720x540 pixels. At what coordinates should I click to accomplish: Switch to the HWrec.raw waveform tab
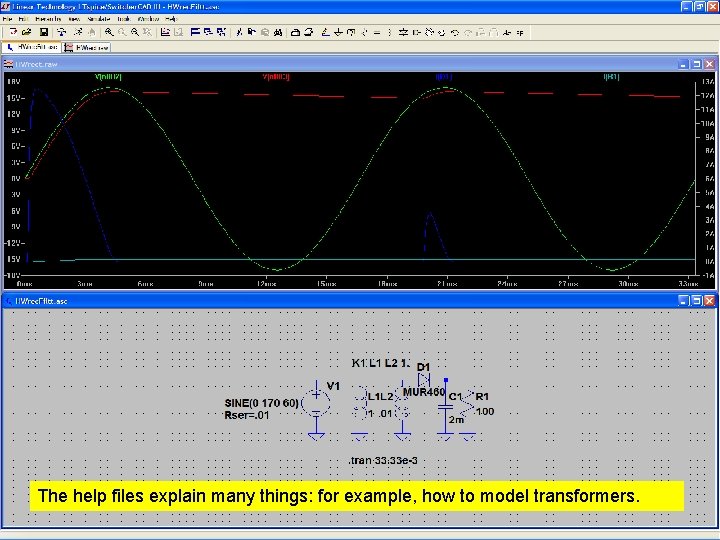[87, 47]
